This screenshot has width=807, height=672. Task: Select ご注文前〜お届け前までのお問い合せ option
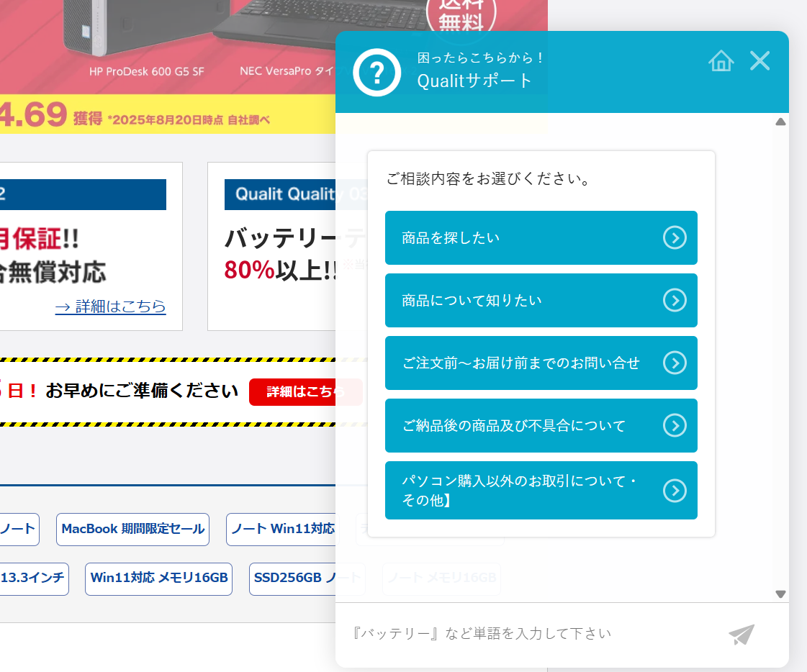[520, 363]
